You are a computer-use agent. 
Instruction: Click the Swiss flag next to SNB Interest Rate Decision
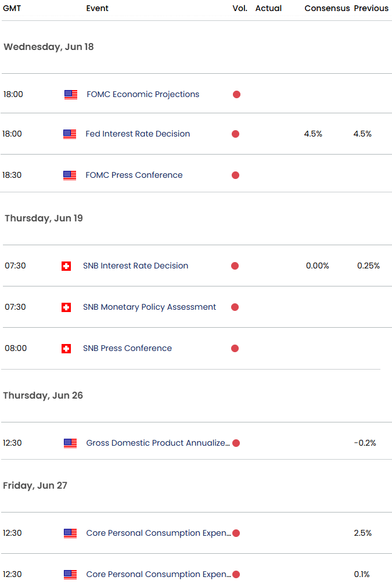pyautogui.click(x=66, y=266)
